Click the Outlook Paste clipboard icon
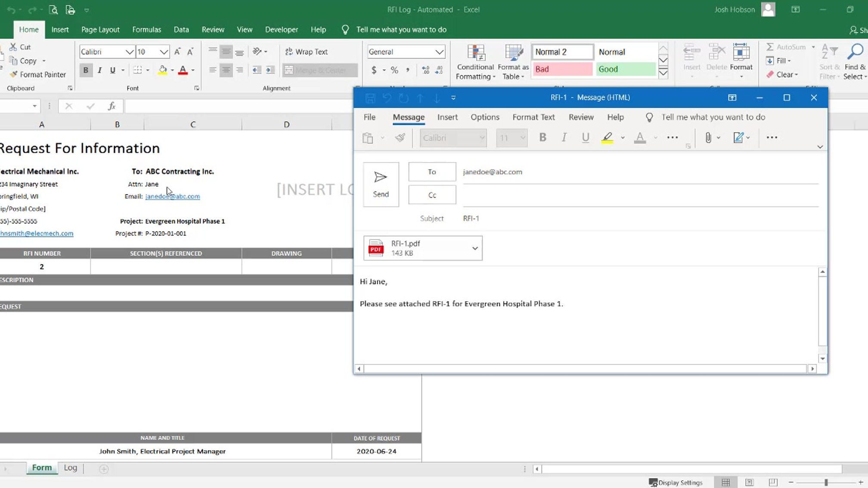The image size is (868, 488). 368,138
